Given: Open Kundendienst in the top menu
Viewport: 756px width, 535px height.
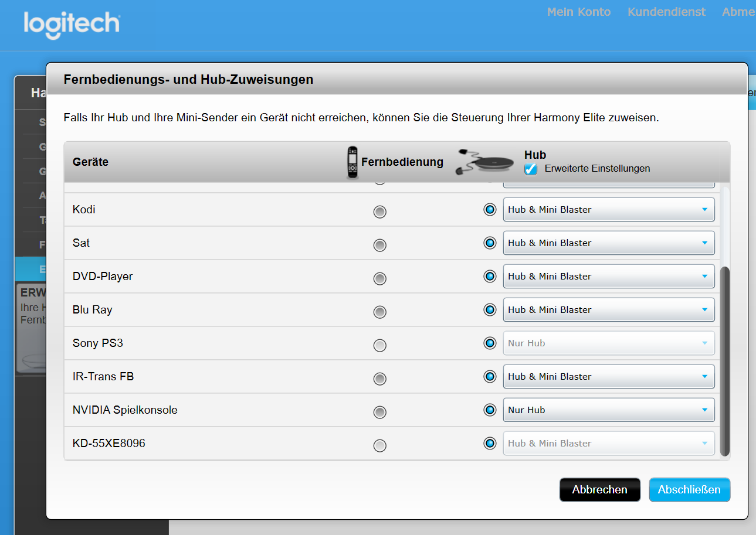Looking at the screenshot, I should coord(666,12).
